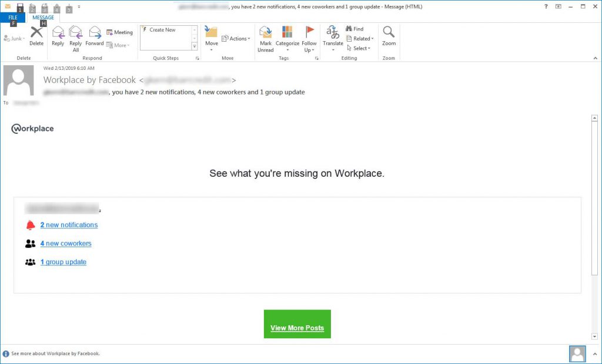Screen dimensions: 602x364
Task: Select the MESSAGE ribbon tab
Action: coord(42,18)
